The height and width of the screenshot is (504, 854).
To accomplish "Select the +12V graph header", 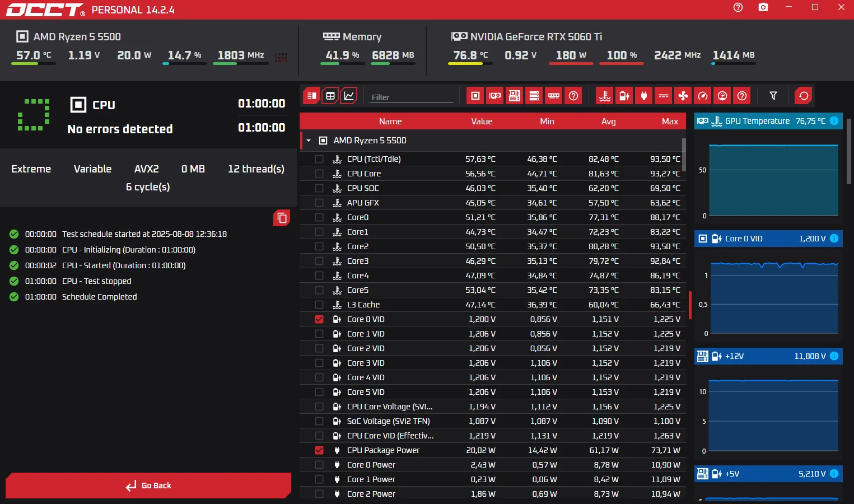I will pos(768,356).
